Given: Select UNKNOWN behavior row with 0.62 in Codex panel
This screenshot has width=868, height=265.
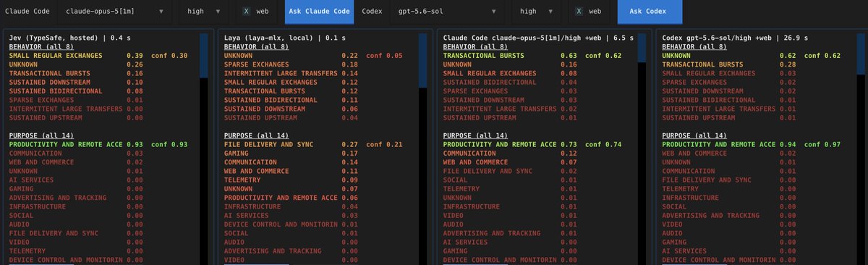Looking at the screenshot, I should (752, 55).
